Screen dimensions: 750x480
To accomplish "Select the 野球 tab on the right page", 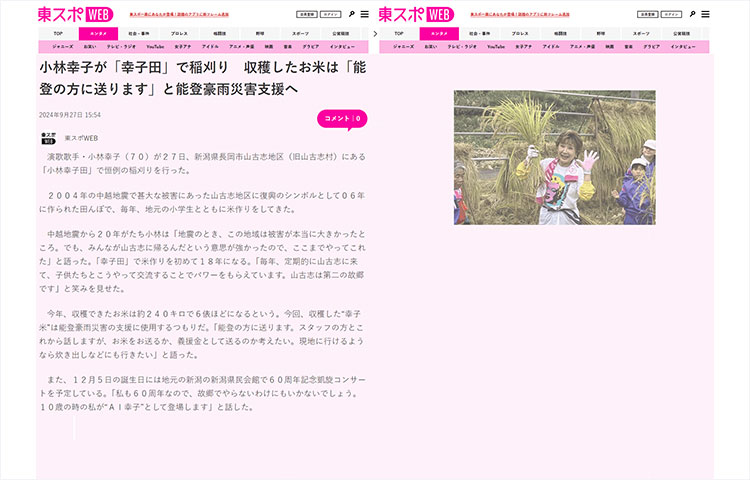I will 600,33.
